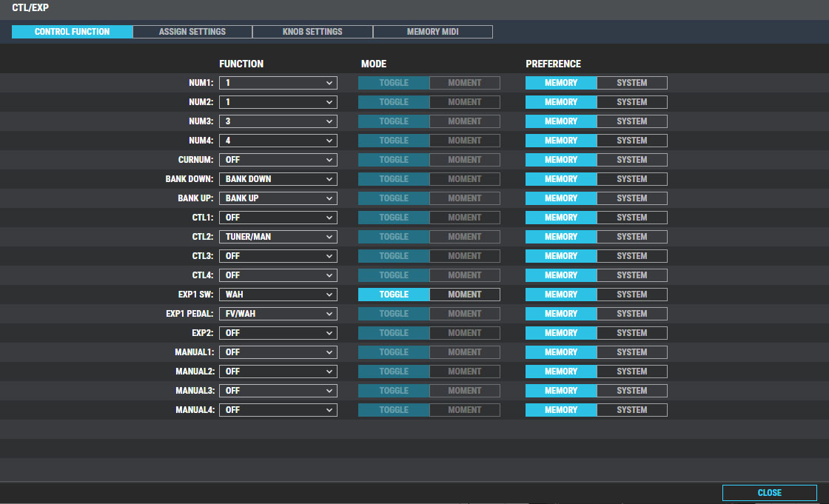829x504 pixels.
Task: Open the MANUAL2 function dropdown
Action: click(x=278, y=372)
